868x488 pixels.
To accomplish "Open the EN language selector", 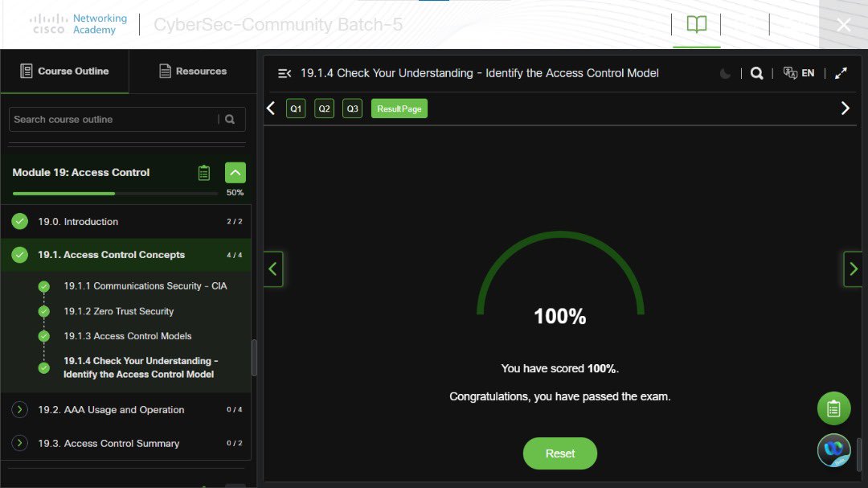I will tap(799, 73).
